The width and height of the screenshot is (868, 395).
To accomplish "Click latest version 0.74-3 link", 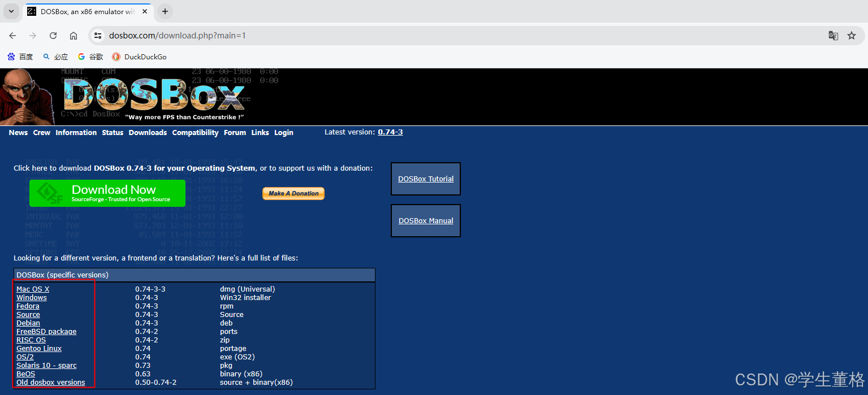I will click(390, 132).
